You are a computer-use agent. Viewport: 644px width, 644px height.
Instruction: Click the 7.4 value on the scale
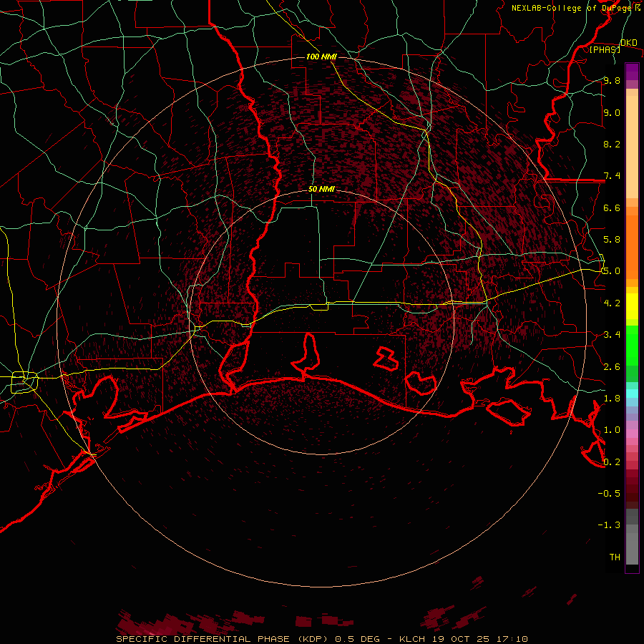[x=612, y=176]
